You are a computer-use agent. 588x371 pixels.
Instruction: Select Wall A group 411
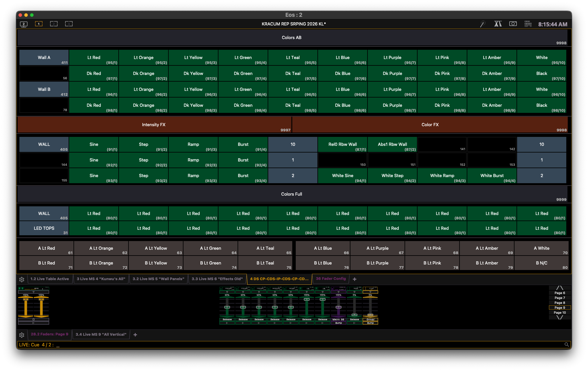44,58
